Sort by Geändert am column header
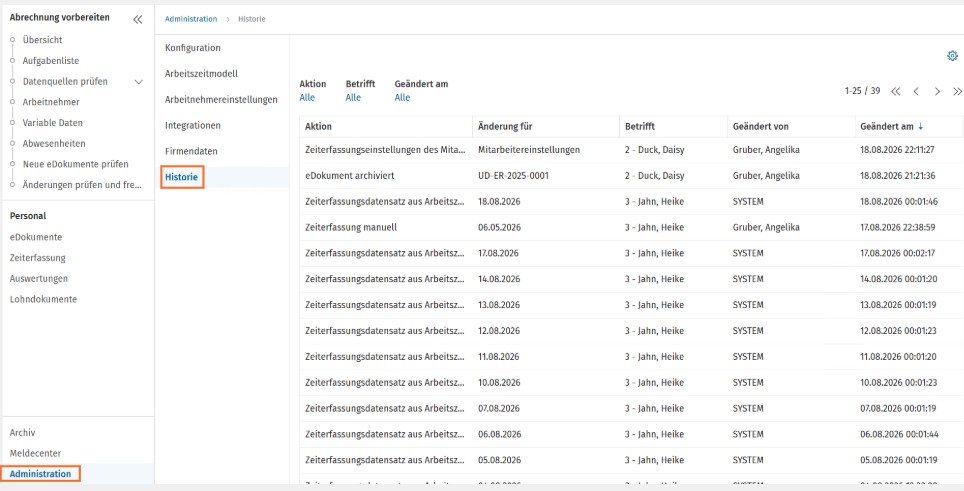 (x=887, y=127)
